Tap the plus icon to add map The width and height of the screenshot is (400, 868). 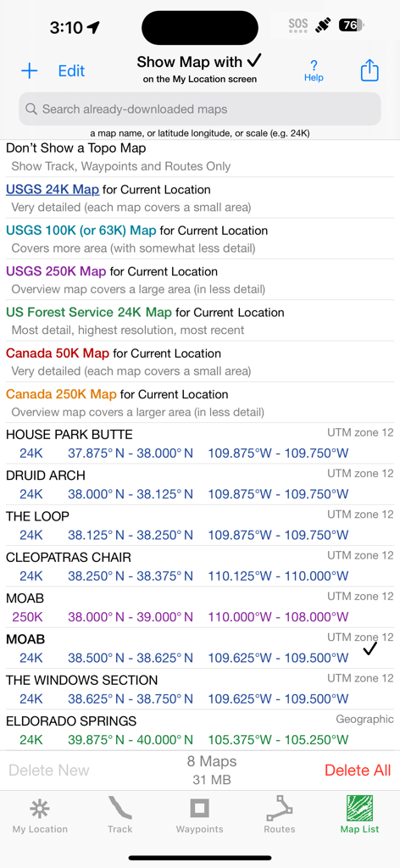[x=29, y=71]
